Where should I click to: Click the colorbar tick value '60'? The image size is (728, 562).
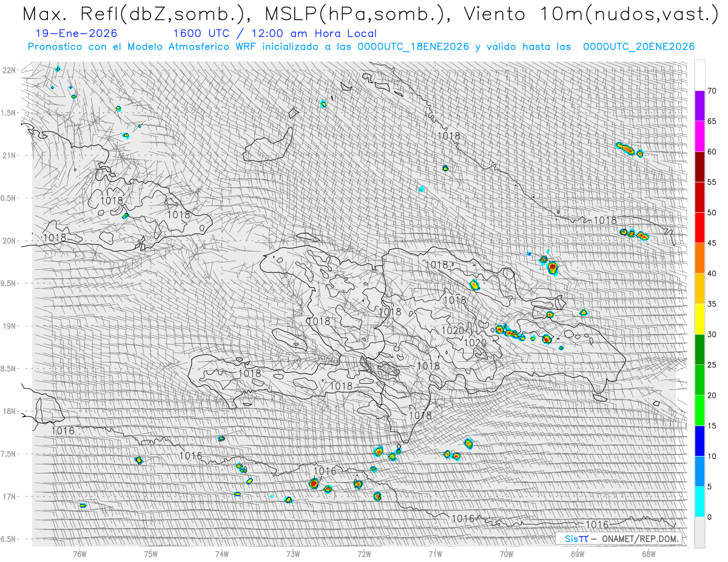point(712,152)
